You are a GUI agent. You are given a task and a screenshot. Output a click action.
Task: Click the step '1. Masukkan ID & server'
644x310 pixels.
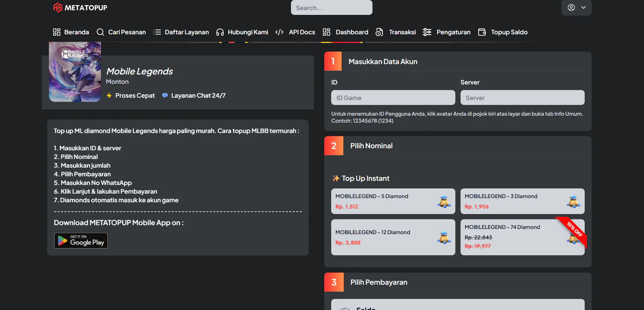(x=87, y=148)
